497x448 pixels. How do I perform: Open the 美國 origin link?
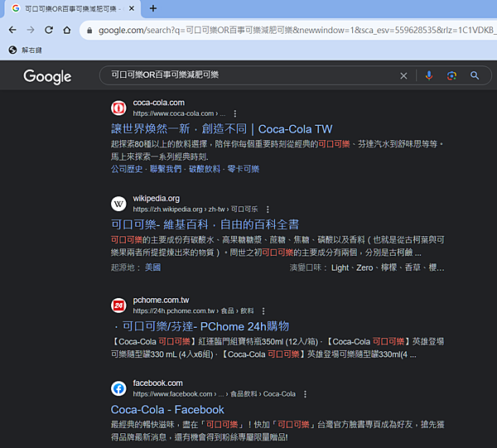(x=152, y=267)
